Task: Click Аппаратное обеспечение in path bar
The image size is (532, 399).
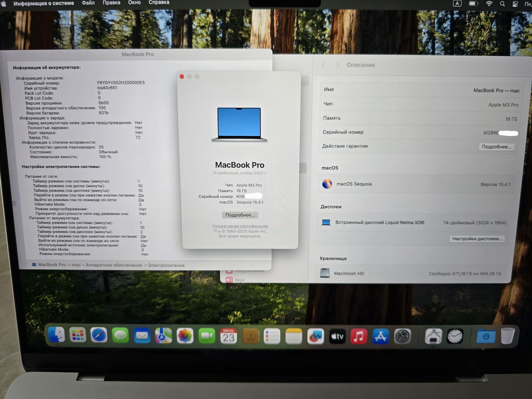Action: point(114,265)
